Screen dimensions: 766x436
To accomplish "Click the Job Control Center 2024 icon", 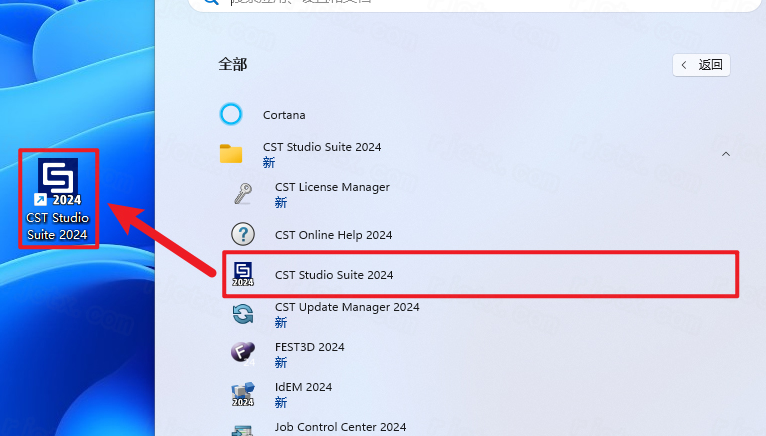I will (242, 429).
